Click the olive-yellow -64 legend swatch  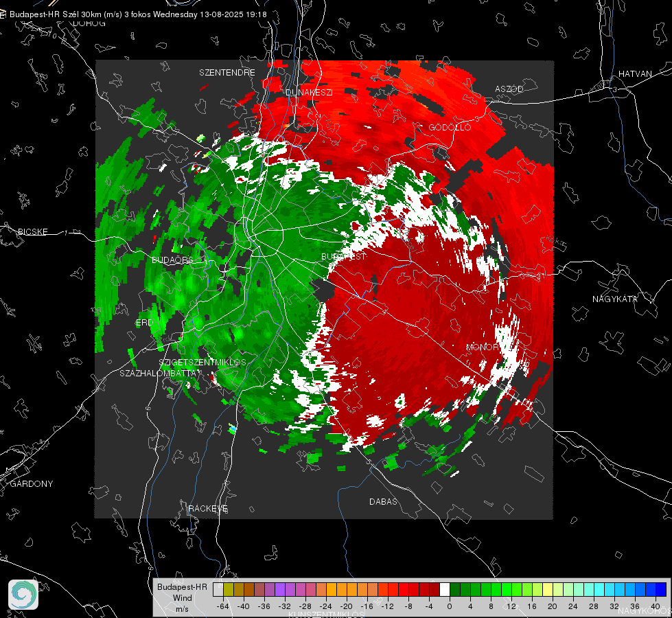pyautogui.click(x=229, y=590)
